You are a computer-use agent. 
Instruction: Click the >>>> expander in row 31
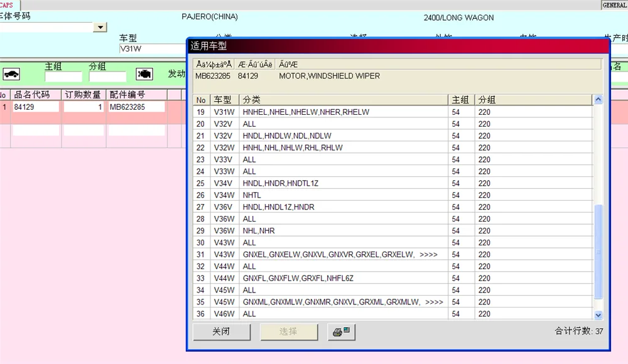(428, 255)
